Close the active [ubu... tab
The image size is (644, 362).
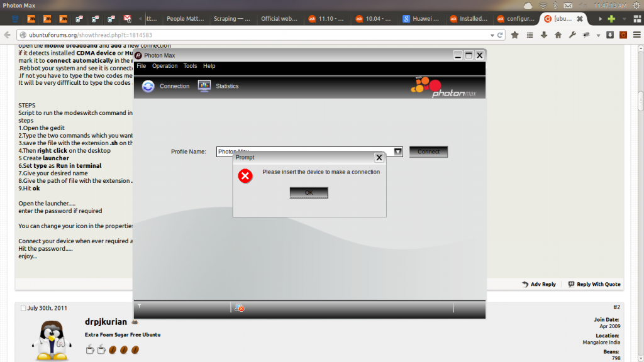coord(579,18)
